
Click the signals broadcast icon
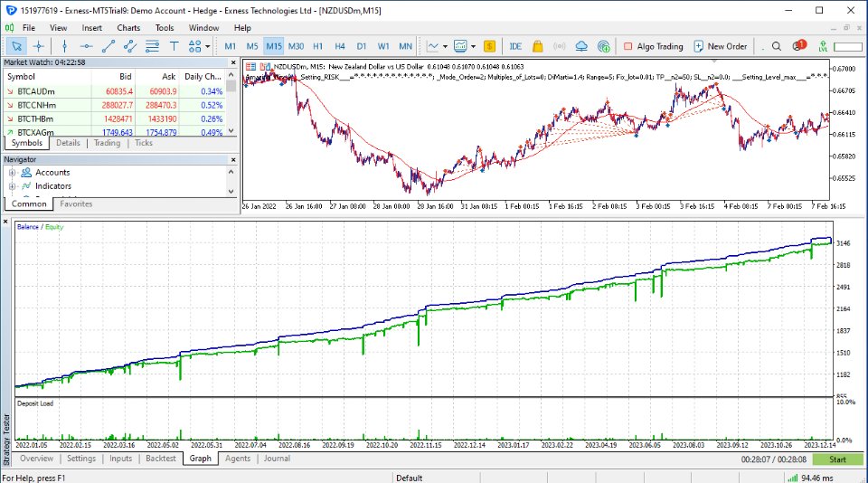click(559, 46)
